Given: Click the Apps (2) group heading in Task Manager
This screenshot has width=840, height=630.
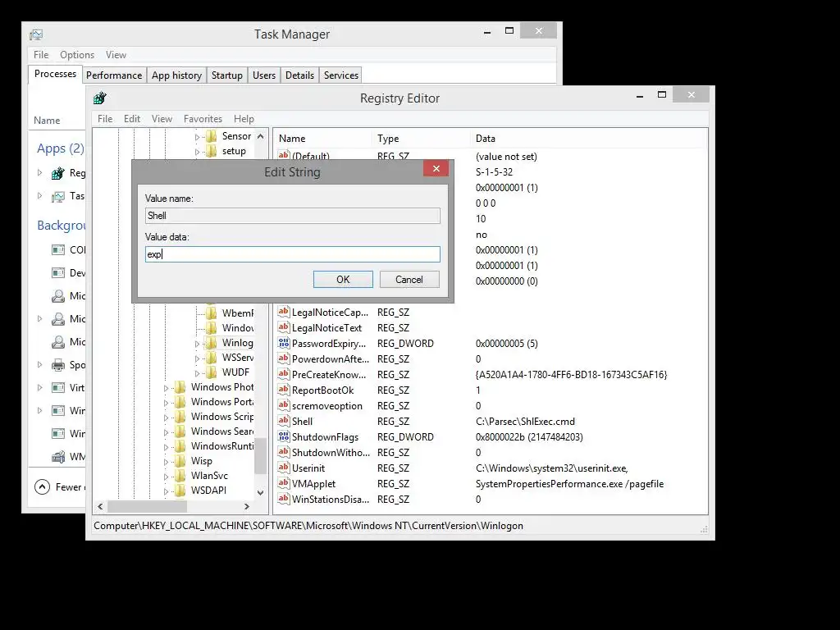Looking at the screenshot, I should point(61,148).
